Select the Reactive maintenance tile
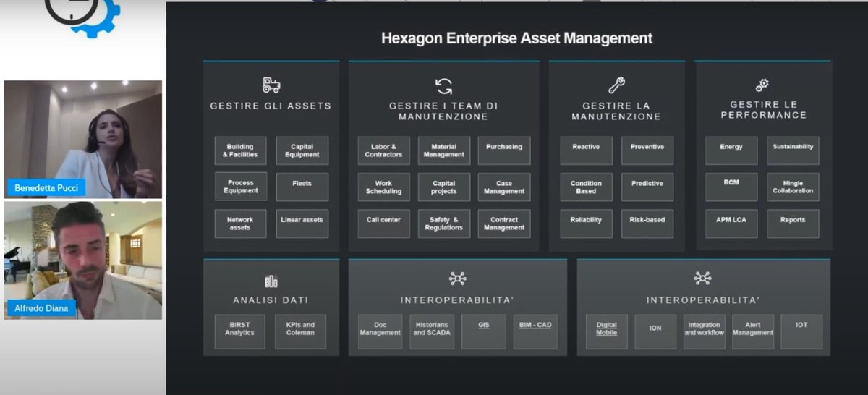The width and height of the screenshot is (868, 395). [586, 150]
